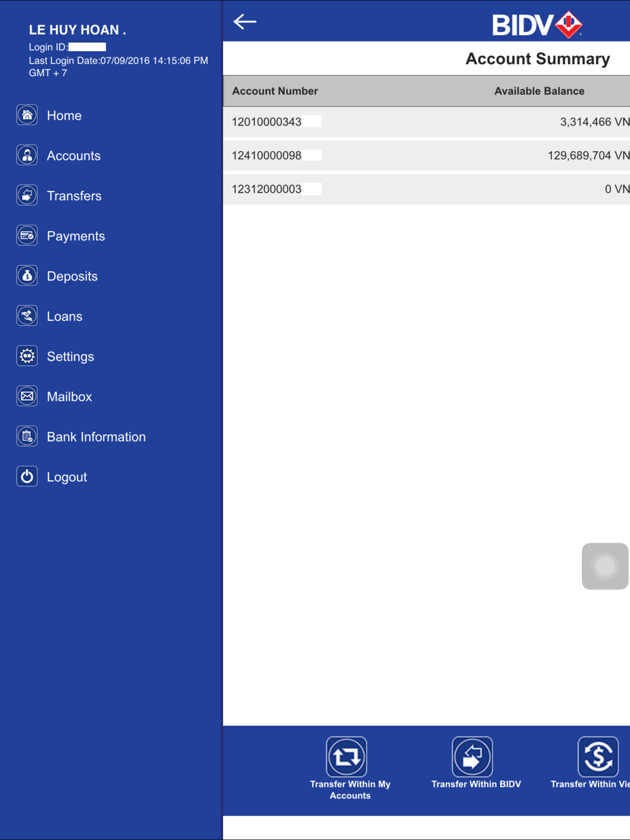The height and width of the screenshot is (840, 630).
Task: Tap the BIDV logo
Action: (x=537, y=25)
